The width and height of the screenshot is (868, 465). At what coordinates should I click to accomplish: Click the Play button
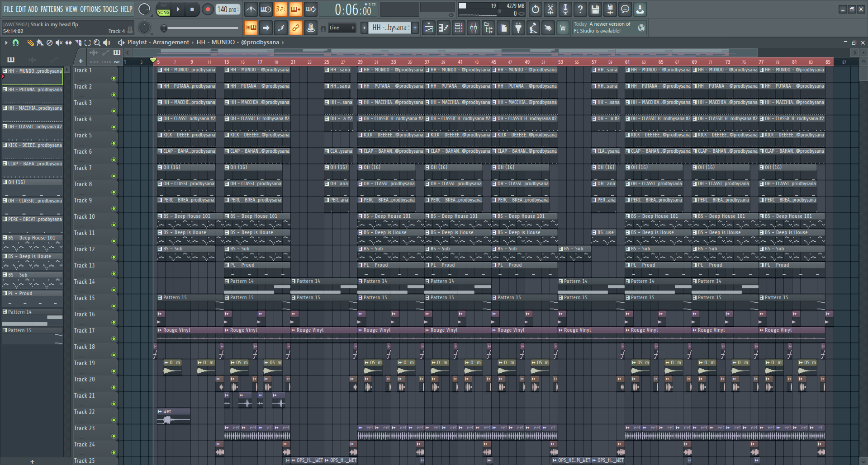click(x=178, y=9)
